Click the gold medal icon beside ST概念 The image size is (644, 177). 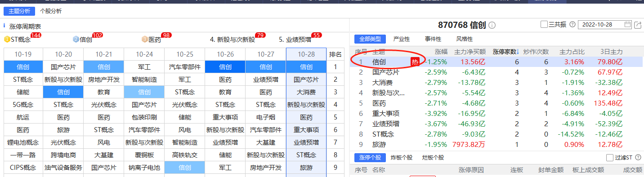[x=7, y=40]
